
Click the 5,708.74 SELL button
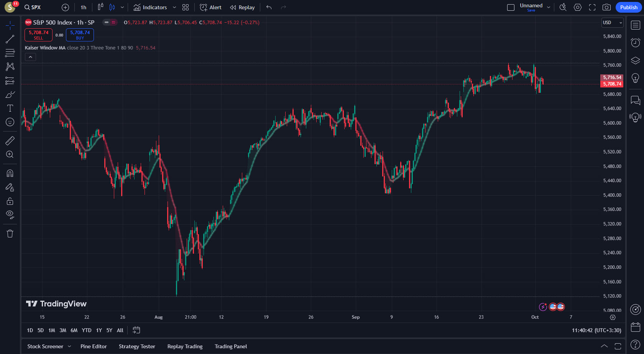(x=38, y=35)
